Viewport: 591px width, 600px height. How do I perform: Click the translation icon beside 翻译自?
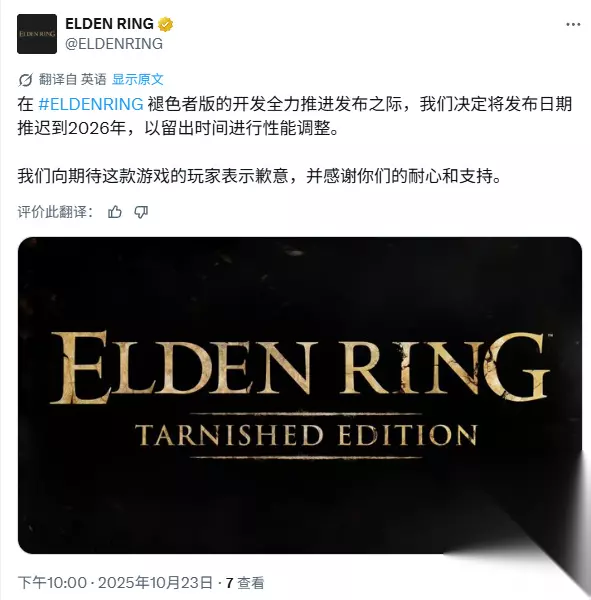tap(25, 80)
